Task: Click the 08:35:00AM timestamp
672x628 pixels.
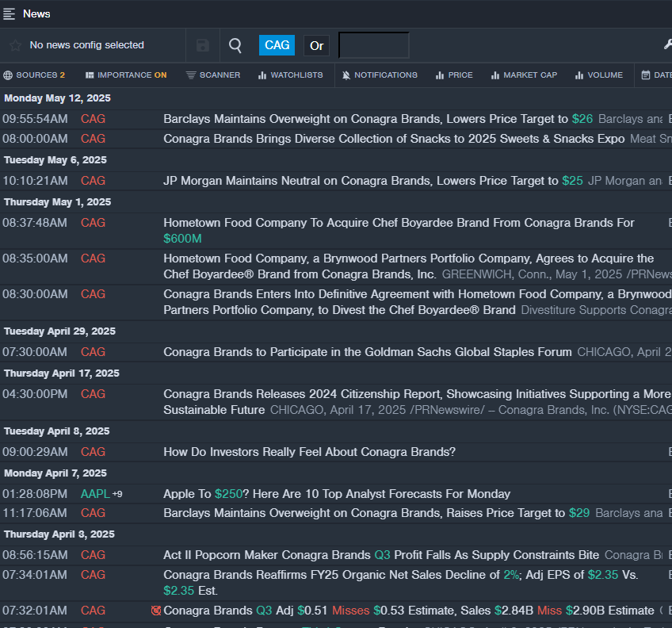Action: point(35,258)
